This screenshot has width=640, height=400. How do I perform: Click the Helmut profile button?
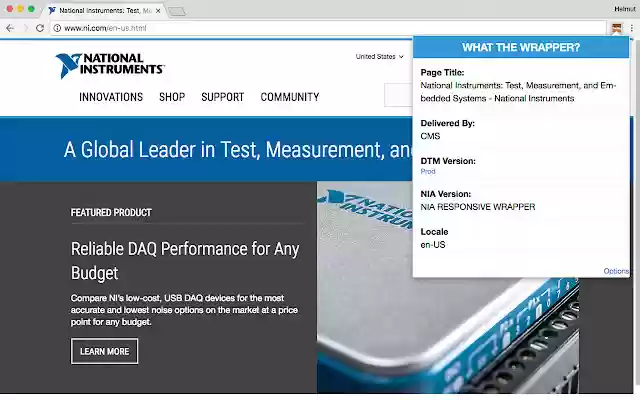pyautogui.click(x=624, y=9)
